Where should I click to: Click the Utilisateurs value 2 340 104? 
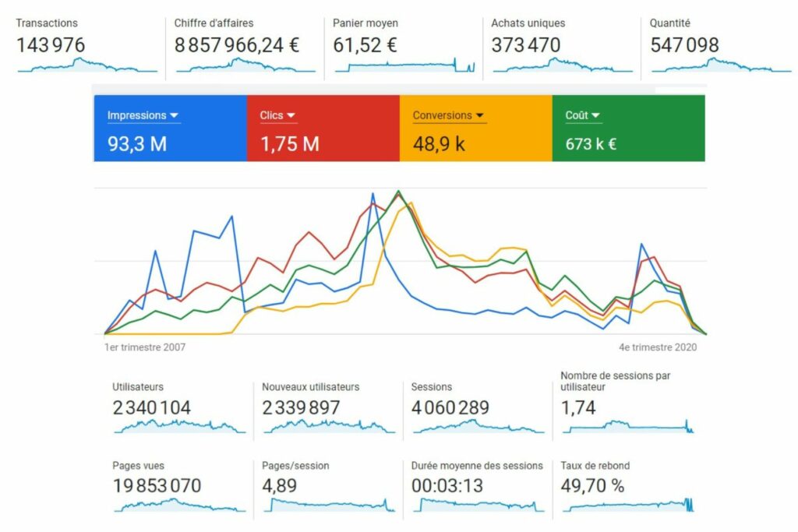(x=152, y=407)
